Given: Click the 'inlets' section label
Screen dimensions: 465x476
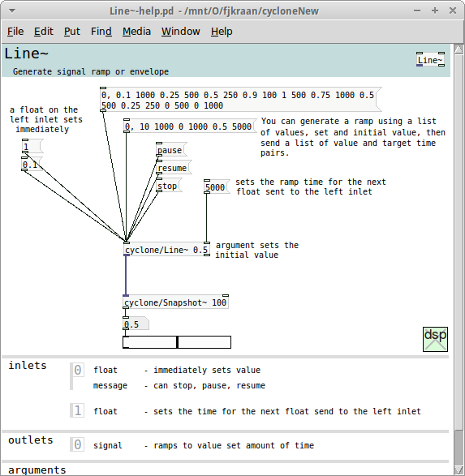Looking at the screenshot, I should pyautogui.click(x=28, y=365).
